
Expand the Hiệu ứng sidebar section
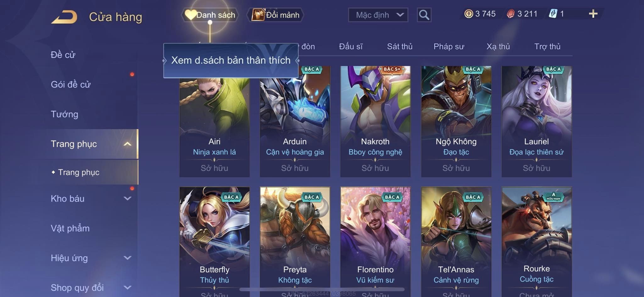pyautogui.click(x=127, y=258)
